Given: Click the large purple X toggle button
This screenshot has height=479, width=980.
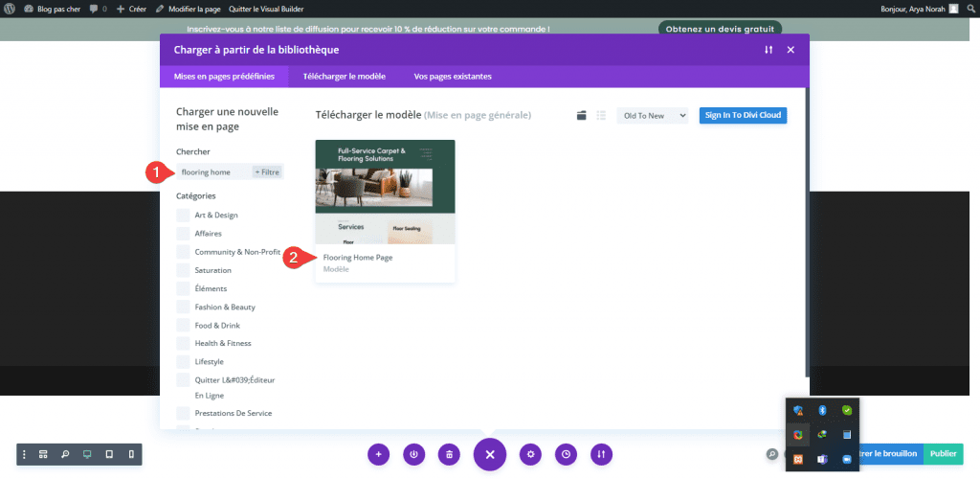Looking at the screenshot, I should 490,455.
